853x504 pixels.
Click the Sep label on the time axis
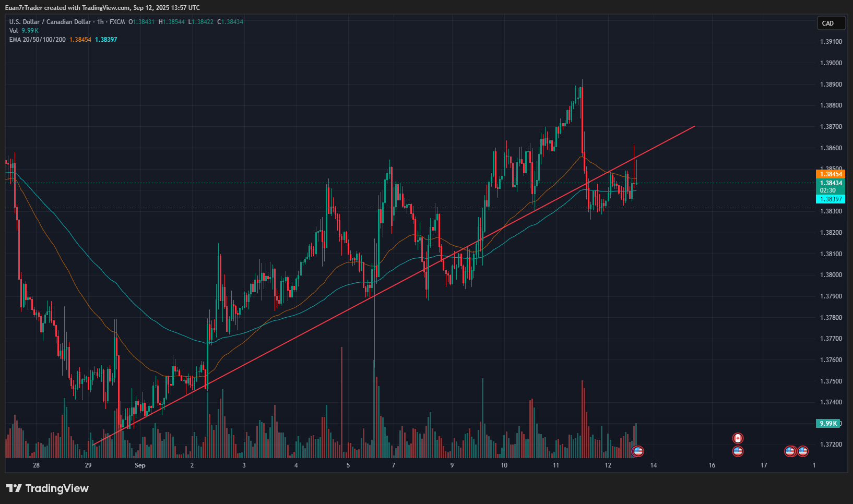click(x=140, y=465)
